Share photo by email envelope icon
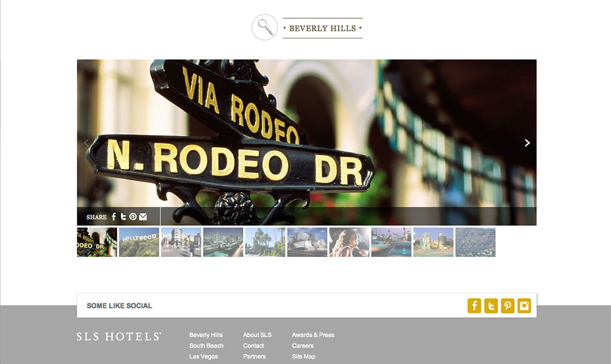The height and width of the screenshot is (364, 611). click(x=143, y=217)
